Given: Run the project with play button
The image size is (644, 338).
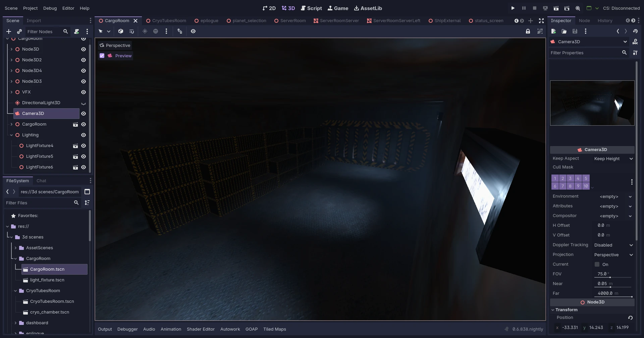Looking at the screenshot, I should [x=513, y=8].
